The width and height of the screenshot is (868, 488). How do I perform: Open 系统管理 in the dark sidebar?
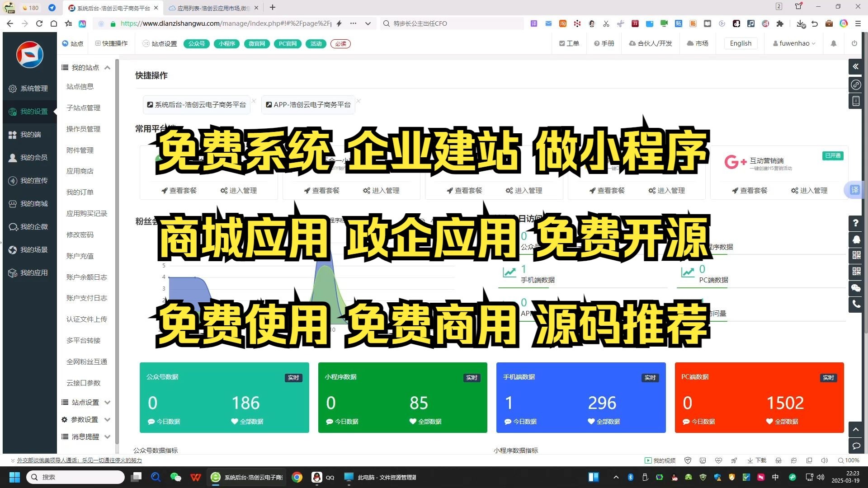[x=29, y=89]
